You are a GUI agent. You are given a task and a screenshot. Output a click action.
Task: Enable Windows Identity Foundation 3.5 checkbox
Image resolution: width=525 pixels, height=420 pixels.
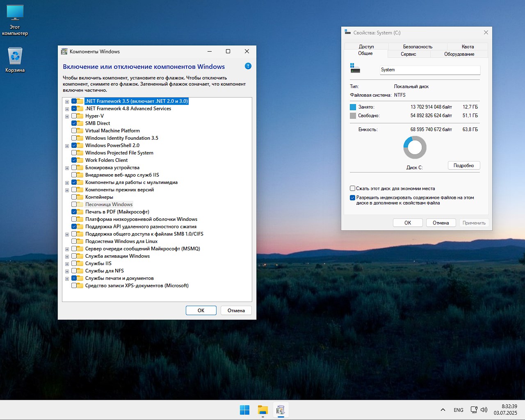[74, 138]
